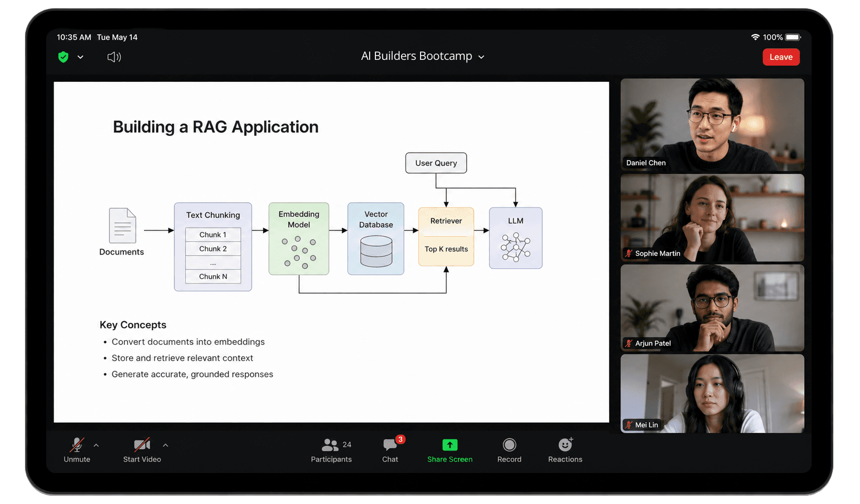Click 'Convert documents into embeddings' bullet
This screenshot has width=860, height=504.
(x=188, y=342)
